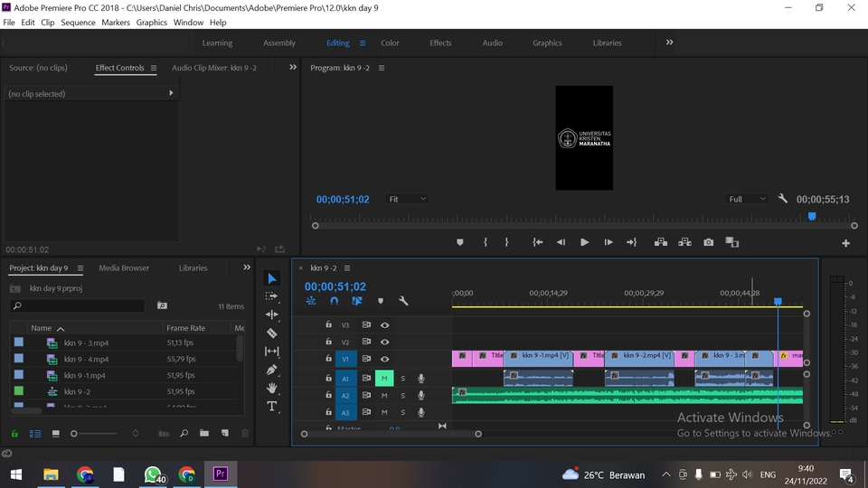The width and height of the screenshot is (868, 488).
Task: Unmute audio track A1
Action: click(x=384, y=379)
